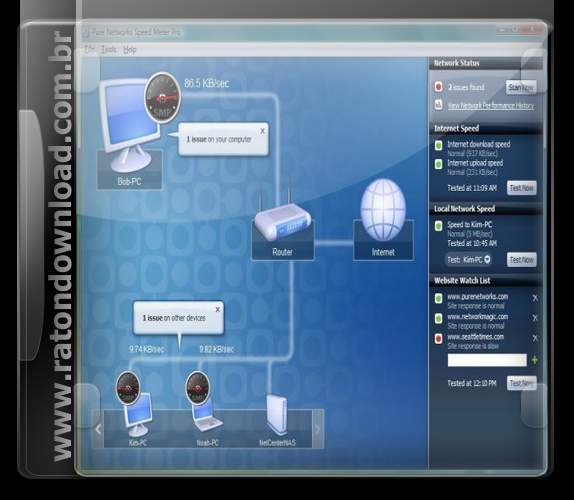Click red issues-found status icon

pyautogui.click(x=439, y=87)
